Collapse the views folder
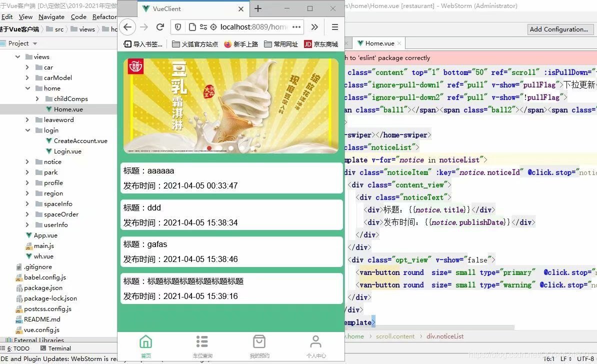Viewport: 597px width, 364px height. [17, 56]
